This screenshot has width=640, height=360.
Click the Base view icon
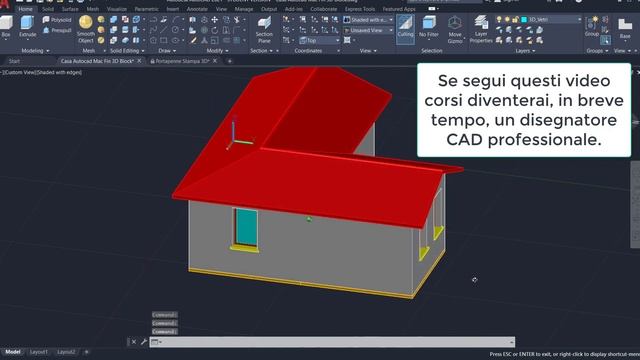point(625,28)
